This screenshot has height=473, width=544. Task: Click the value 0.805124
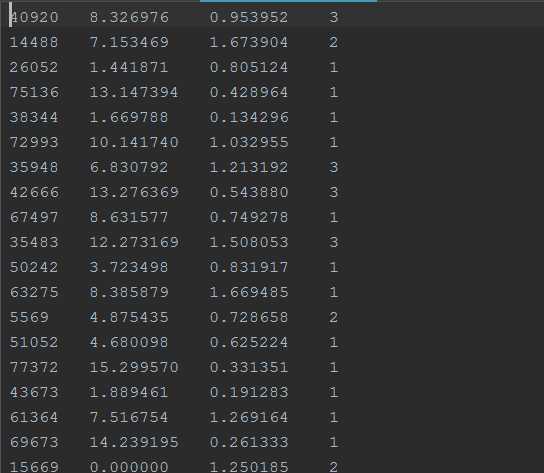249,67
